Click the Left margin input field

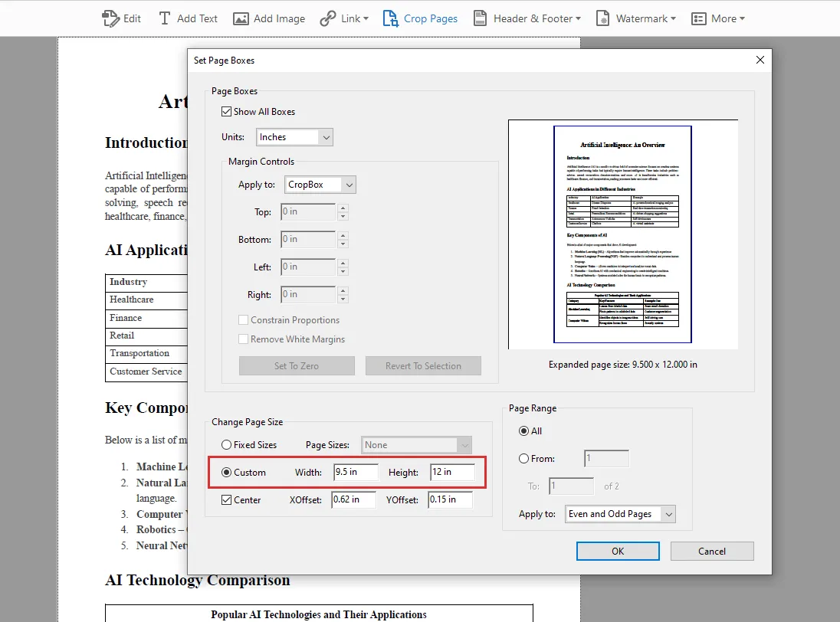click(308, 267)
